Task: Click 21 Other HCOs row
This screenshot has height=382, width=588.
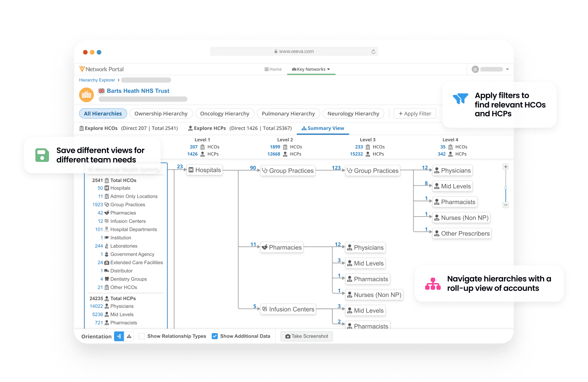Action: [117, 287]
